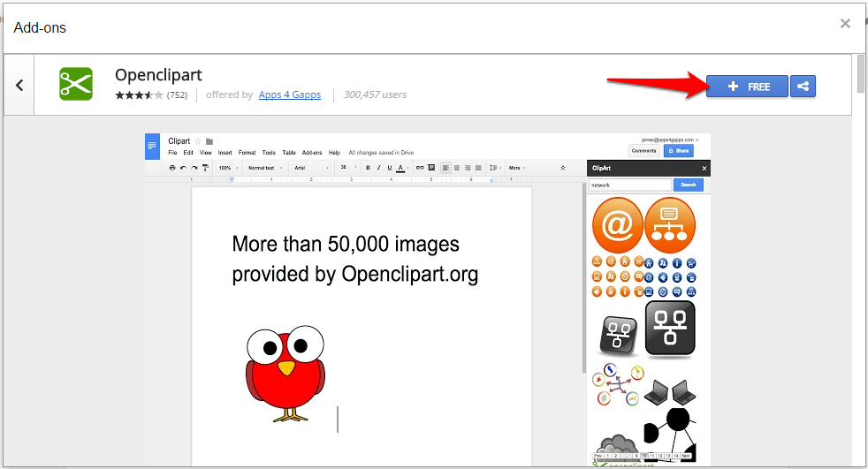Image resolution: width=868 pixels, height=469 pixels.
Task: Click the star icon next to Clipart in the preview
Action: [198, 141]
